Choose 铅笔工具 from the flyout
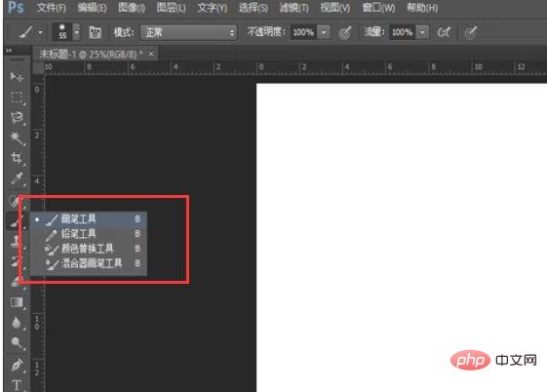Viewport: 547px width, 392px height. 89,234
